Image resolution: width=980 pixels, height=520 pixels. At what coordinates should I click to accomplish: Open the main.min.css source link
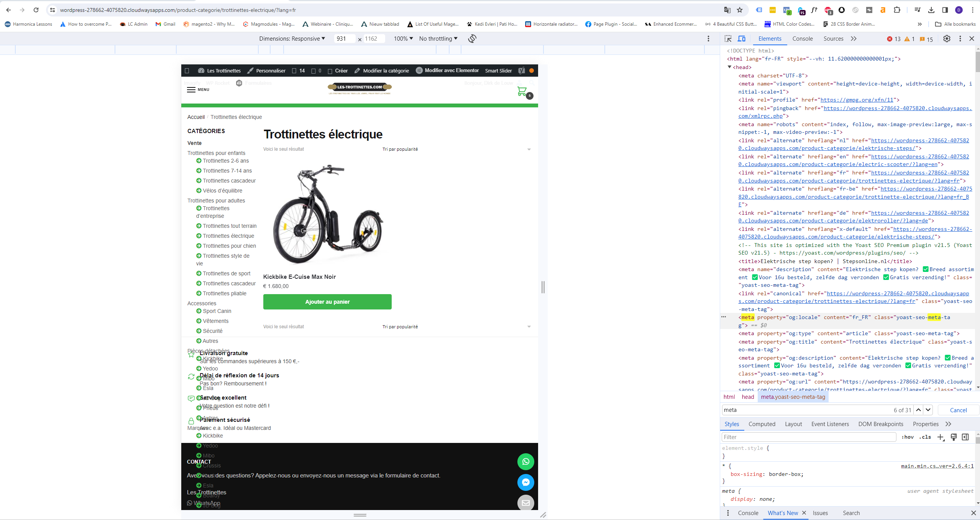[937, 466]
